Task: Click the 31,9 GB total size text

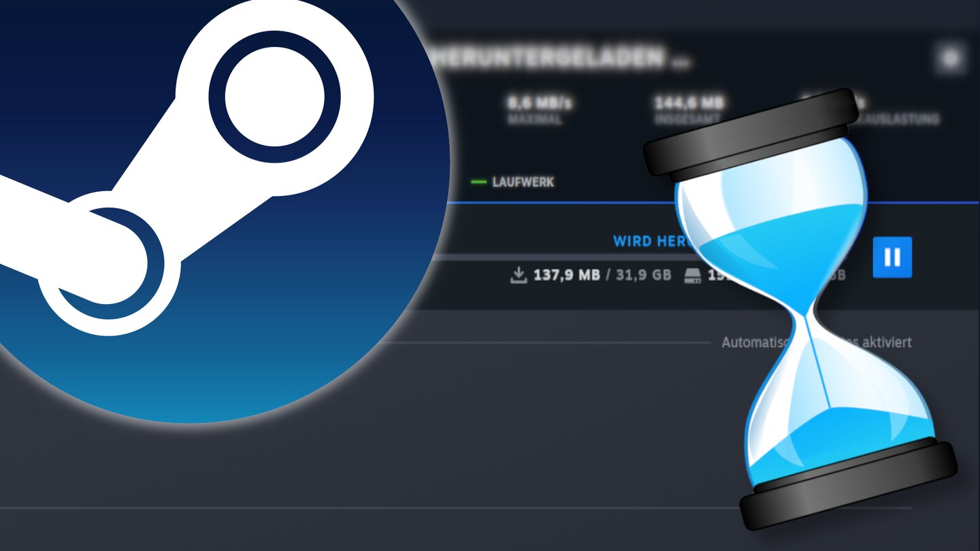Action: (644, 275)
